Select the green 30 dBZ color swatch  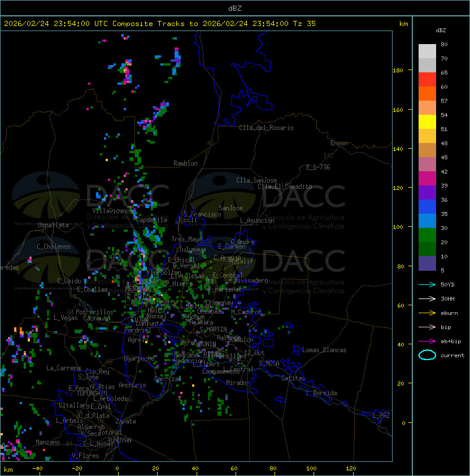427,235
